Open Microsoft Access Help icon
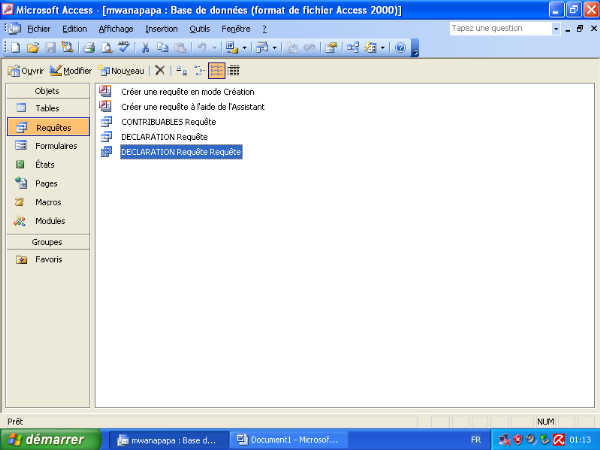This screenshot has width=600, height=450. [400, 48]
